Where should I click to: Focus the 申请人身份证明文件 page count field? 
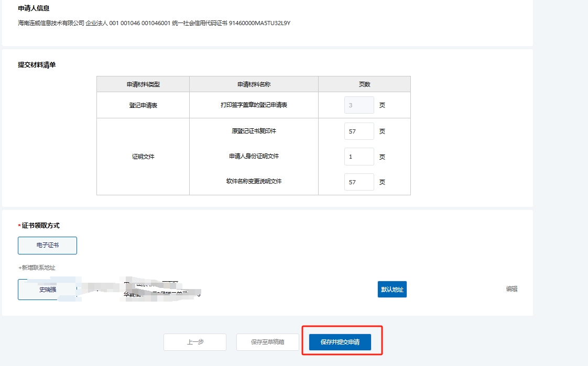(x=359, y=157)
